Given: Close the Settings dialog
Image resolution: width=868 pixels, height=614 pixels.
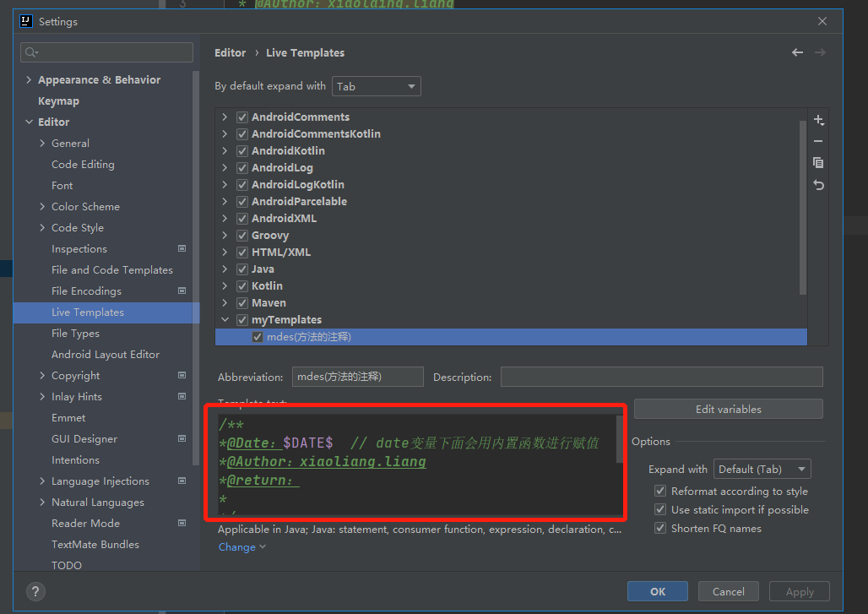Looking at the screenshot, I should (x=822, y=21).
